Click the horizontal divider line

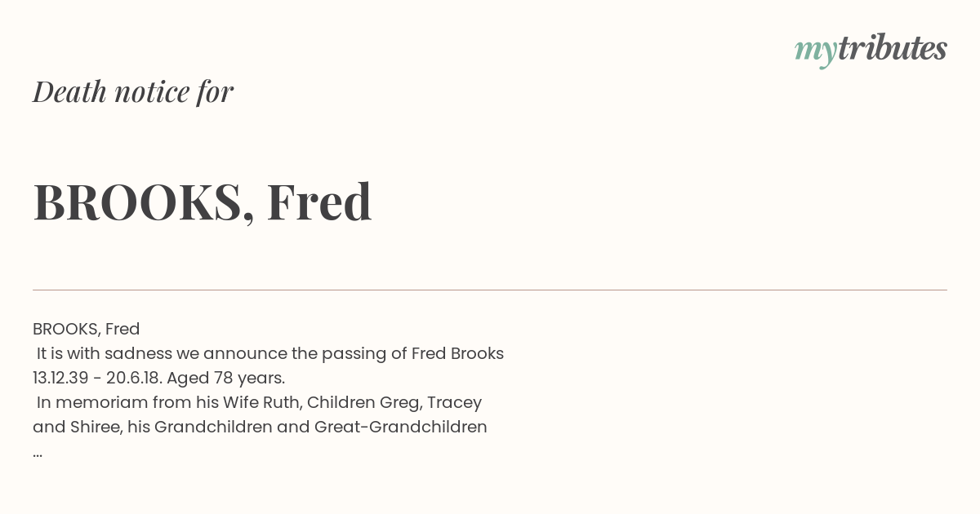490,290
